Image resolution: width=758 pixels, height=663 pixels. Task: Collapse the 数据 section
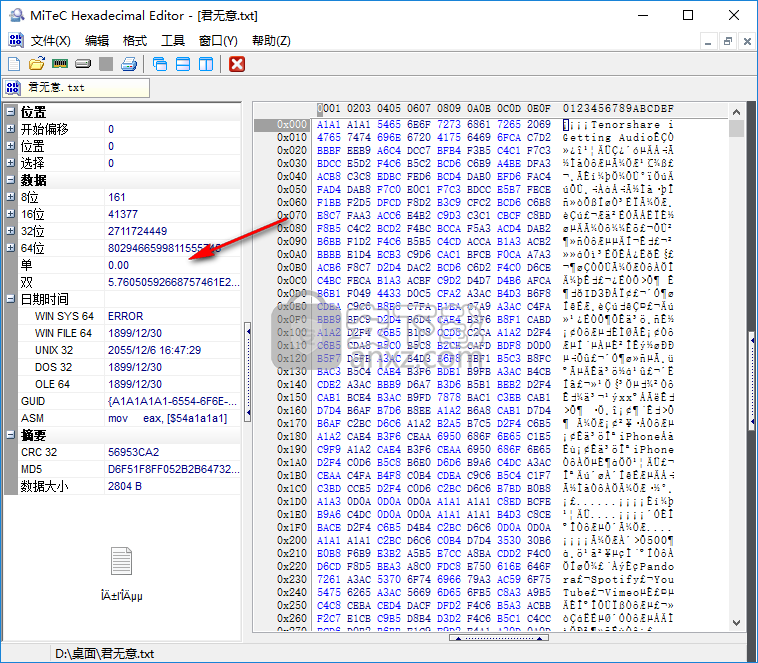11,180
